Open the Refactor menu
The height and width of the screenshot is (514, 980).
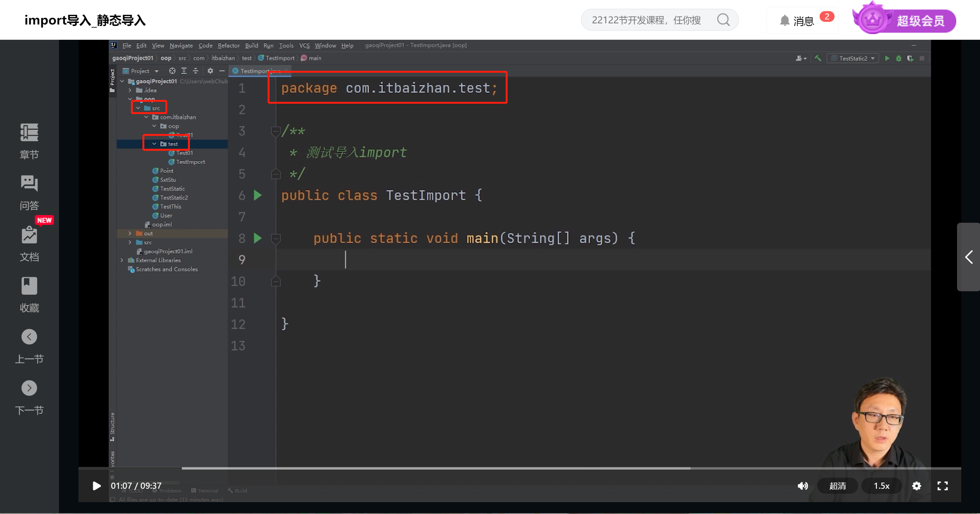(229, 46)
